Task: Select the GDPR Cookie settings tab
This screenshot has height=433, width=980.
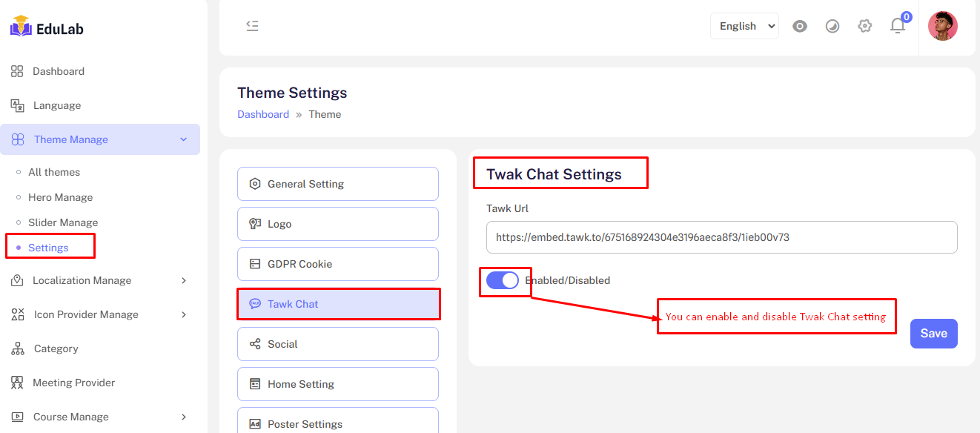Action: (x=337, y=264)
